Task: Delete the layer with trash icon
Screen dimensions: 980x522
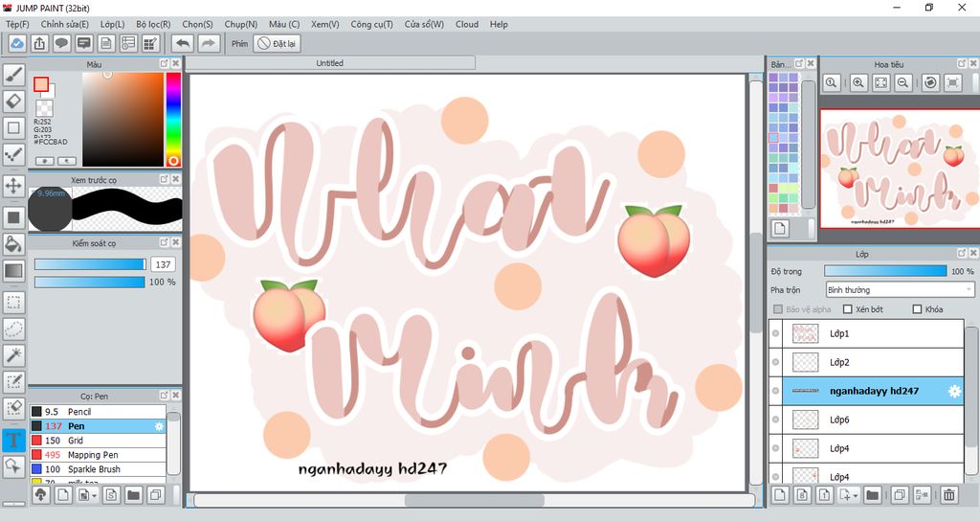Action: [x=948, y=495]
